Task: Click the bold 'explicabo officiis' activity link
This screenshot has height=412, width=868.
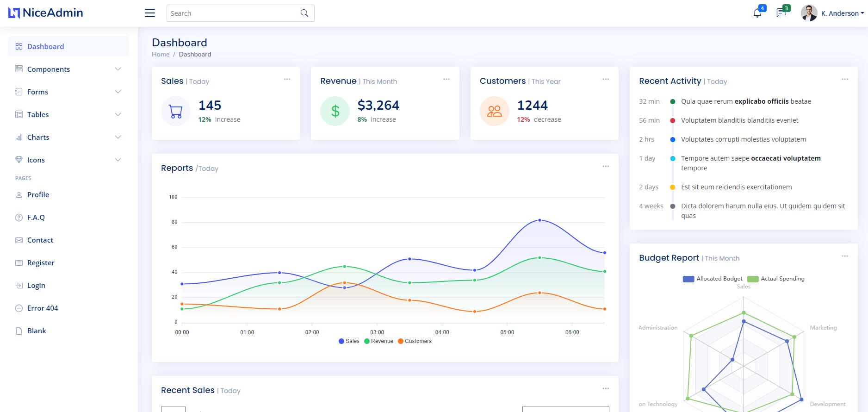Action: pos(762,101)
